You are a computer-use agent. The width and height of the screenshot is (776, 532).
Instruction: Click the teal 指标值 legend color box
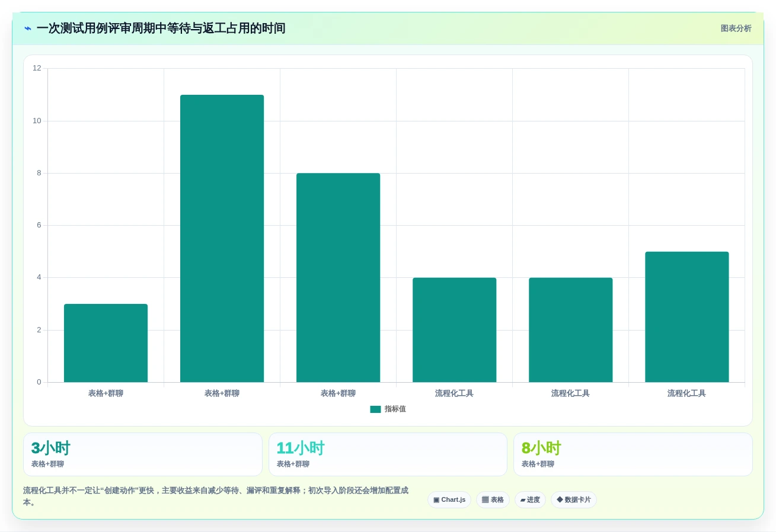[x=375, y=409]
